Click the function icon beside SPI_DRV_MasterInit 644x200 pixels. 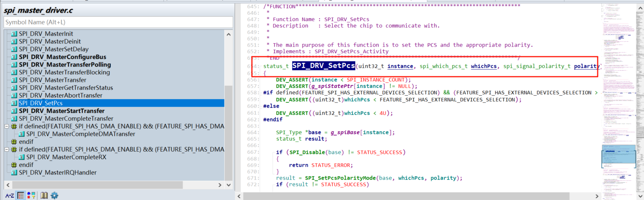pyautogui.click(x=14, y=34)
